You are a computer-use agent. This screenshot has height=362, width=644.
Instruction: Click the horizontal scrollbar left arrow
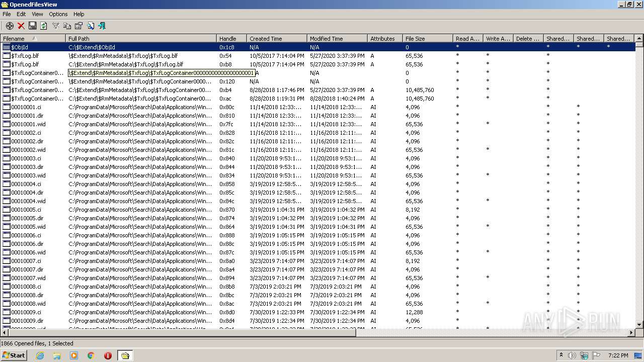tap(5, 333)
